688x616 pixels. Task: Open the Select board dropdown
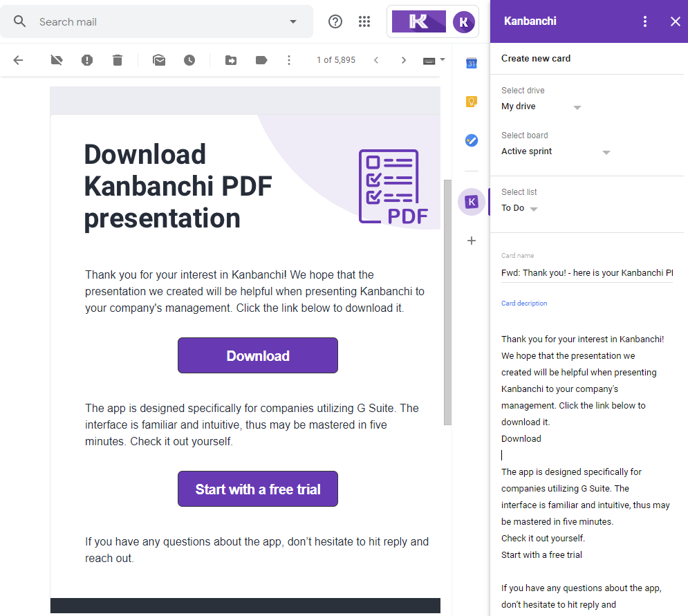click(x=556, y=151)
